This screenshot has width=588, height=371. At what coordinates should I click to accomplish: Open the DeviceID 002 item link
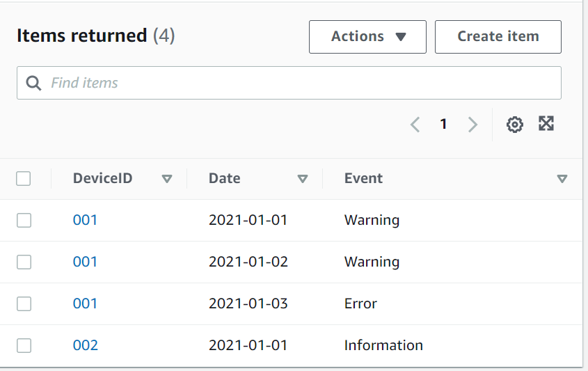85,346
